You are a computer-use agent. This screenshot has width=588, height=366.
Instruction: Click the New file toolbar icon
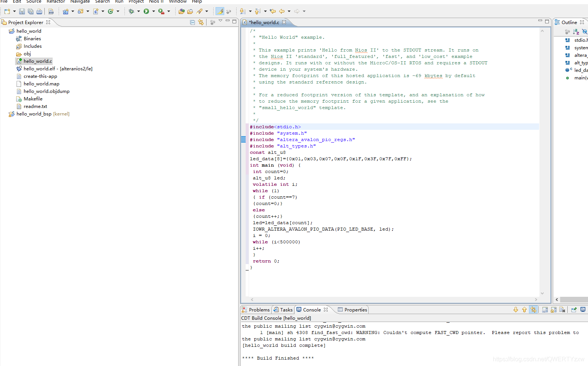tap(7, 11)
